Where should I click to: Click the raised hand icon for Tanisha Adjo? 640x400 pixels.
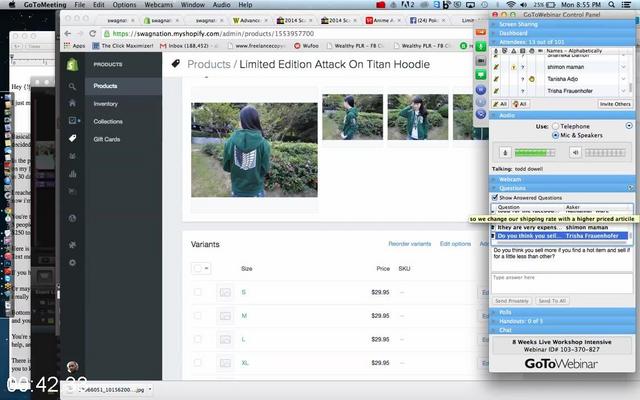[531, 79]
